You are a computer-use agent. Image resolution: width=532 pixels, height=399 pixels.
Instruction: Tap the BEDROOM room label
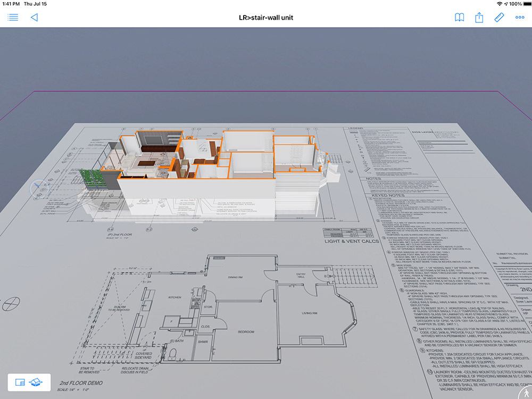click(x=246, y=331)
